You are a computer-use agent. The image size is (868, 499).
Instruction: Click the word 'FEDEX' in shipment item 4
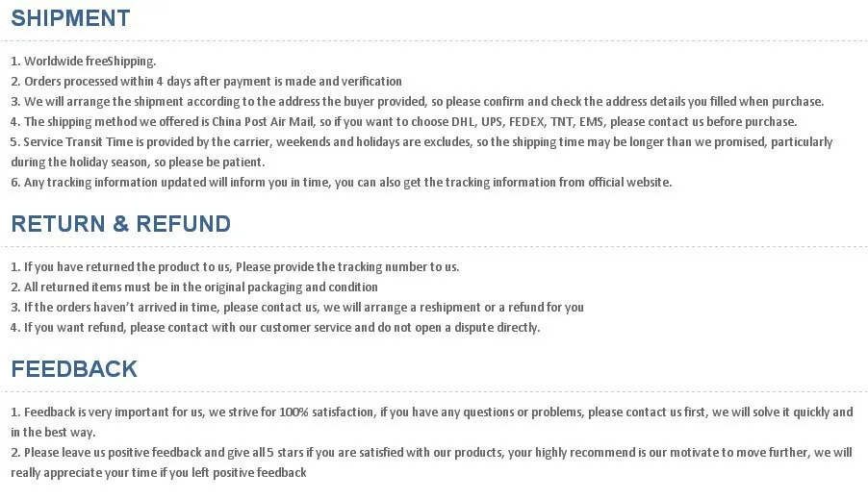[526, 122]
